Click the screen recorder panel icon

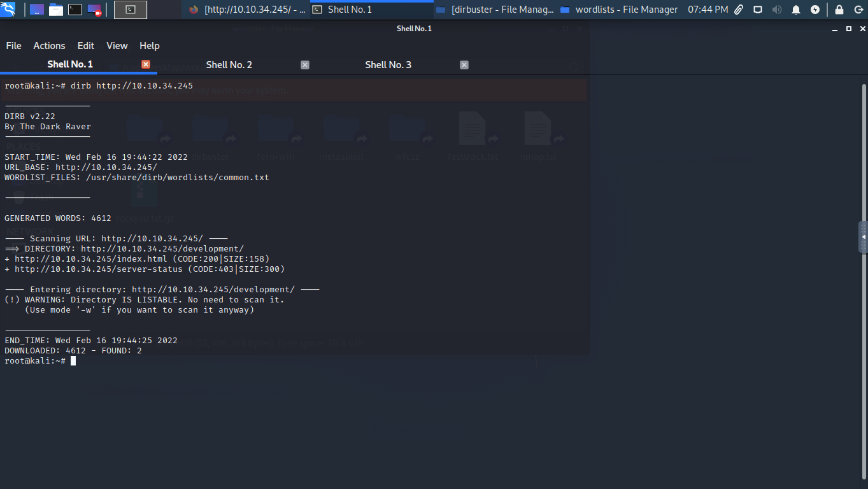pos(94,10)
